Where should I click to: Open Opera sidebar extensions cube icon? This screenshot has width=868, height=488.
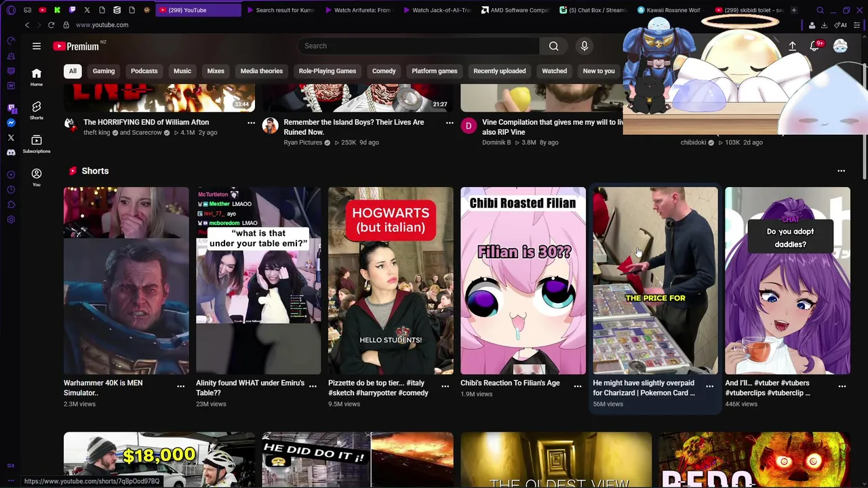coord(11,205)
